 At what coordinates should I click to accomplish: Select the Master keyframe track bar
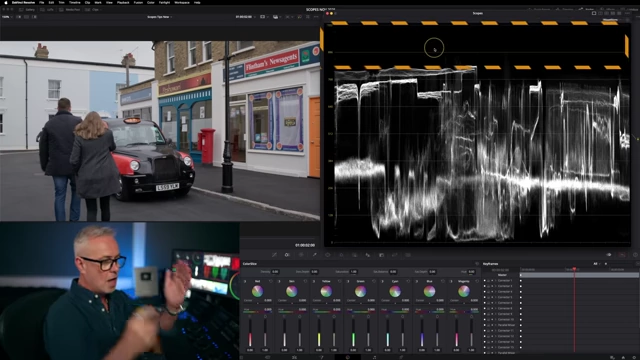580,275
